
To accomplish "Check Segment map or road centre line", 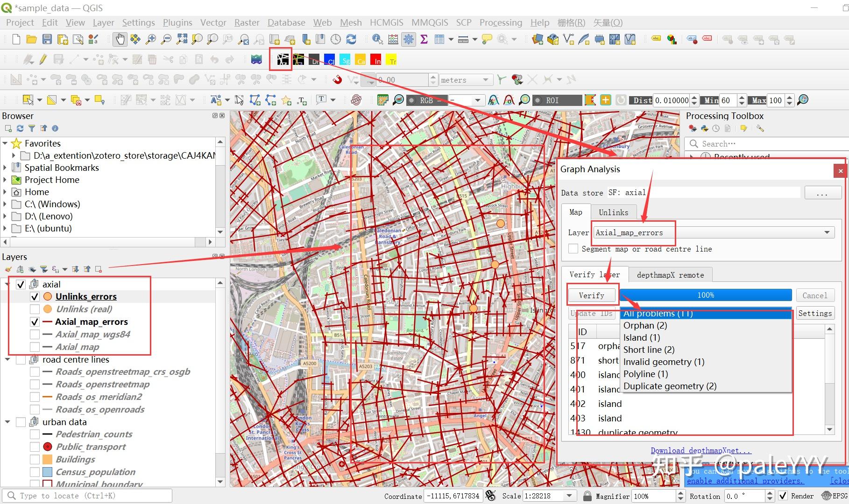I will click(573, 249).
